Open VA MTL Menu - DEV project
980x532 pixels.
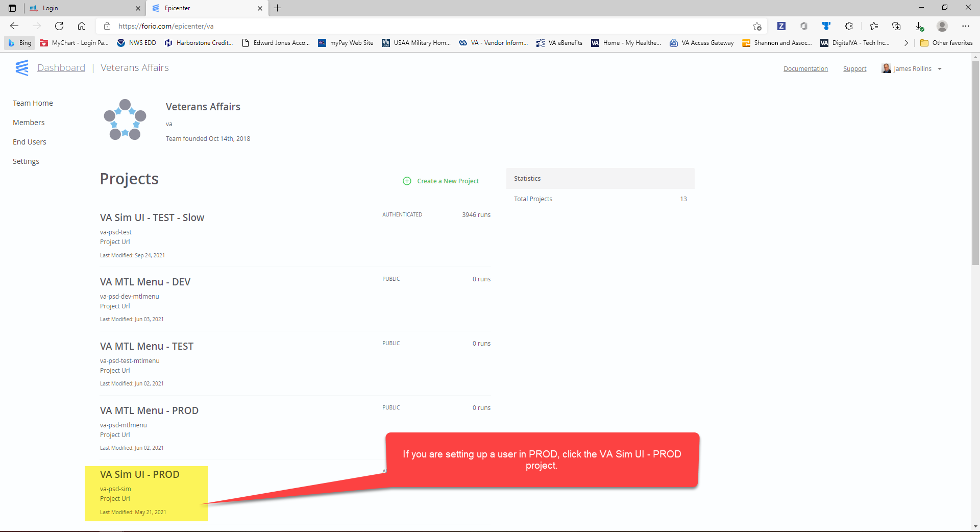pyautogui.click(x=145, y=282)
